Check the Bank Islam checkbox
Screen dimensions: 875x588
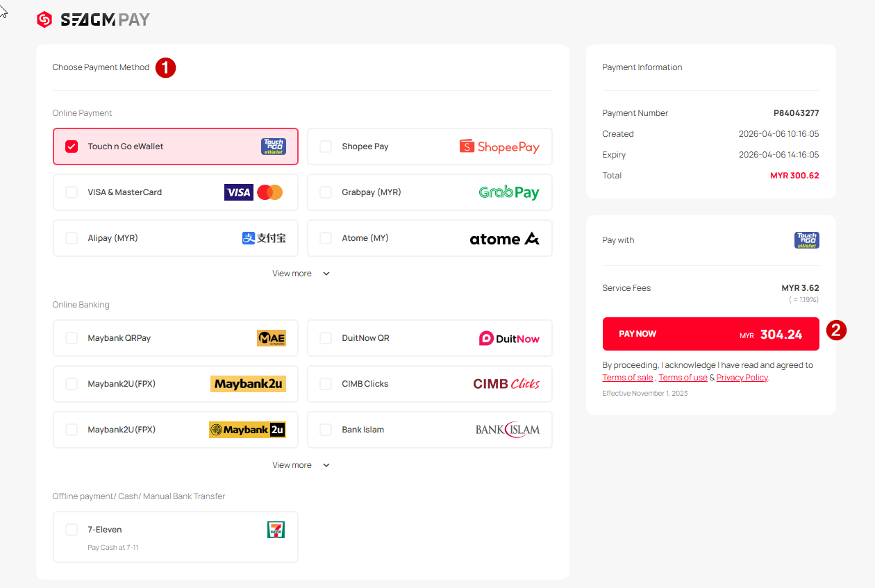click(x=326, y=430)
